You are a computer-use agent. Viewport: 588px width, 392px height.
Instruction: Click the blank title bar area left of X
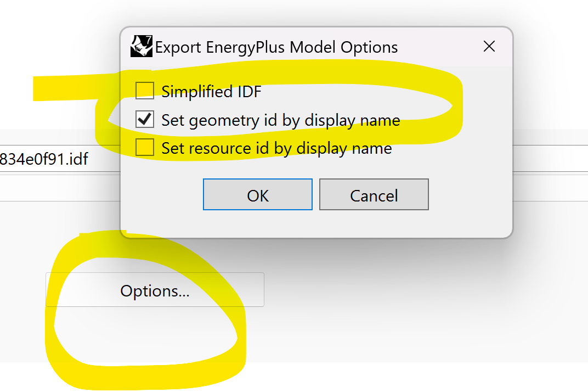(x=439, y=47)
